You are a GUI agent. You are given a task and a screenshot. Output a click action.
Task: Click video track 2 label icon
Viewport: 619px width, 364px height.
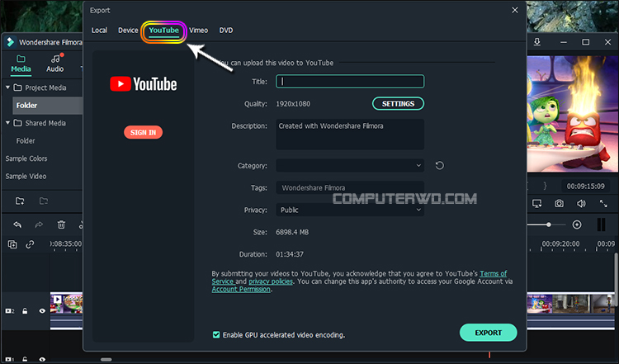(10, 311)
